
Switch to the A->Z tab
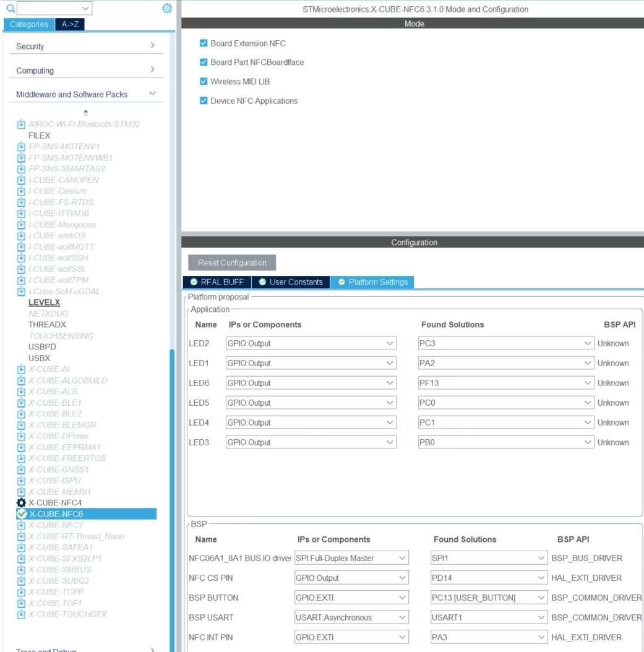tap(70, 24)
